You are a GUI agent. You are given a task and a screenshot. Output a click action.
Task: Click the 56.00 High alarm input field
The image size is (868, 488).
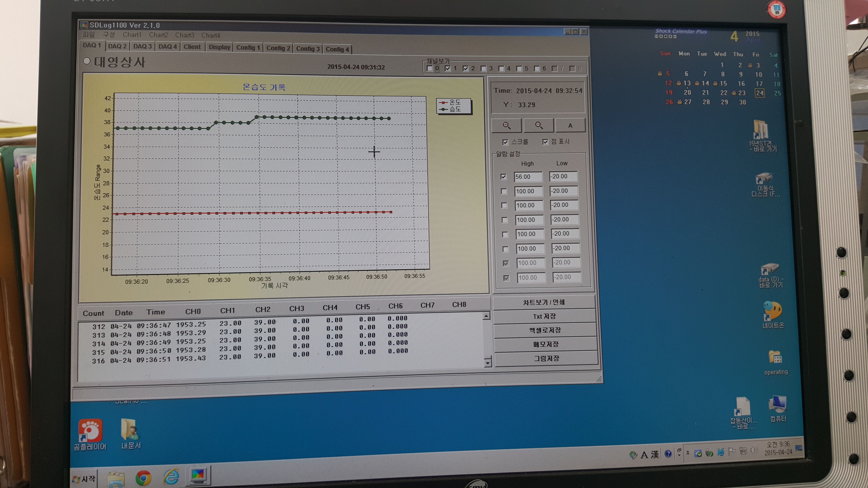tap(528, 177)
